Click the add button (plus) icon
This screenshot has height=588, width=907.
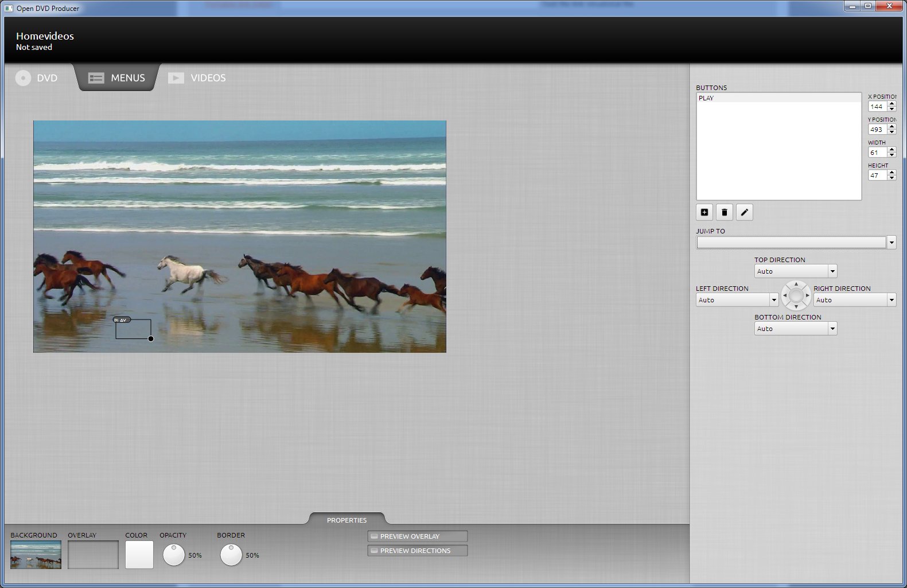point(704,212)
